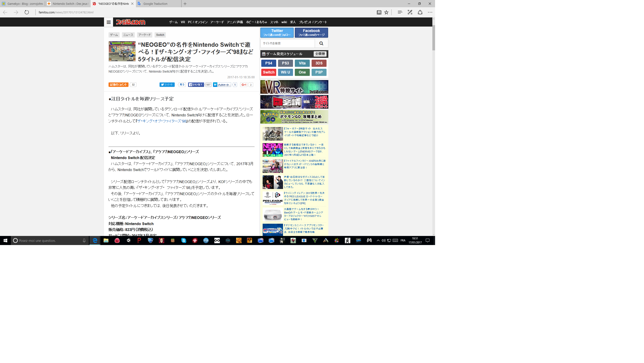
Task: Click the ツイート tweet button
Action: tap(167, 85)
